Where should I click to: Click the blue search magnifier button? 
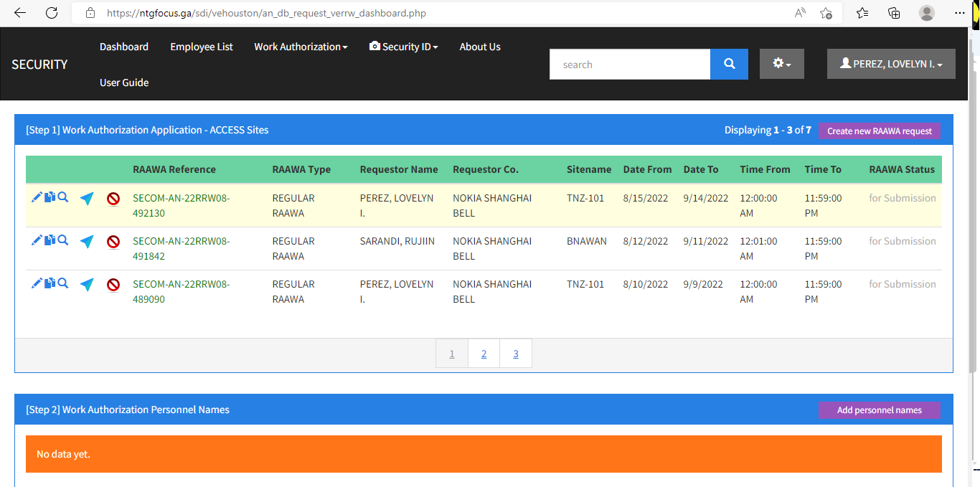tap(729, 64)
